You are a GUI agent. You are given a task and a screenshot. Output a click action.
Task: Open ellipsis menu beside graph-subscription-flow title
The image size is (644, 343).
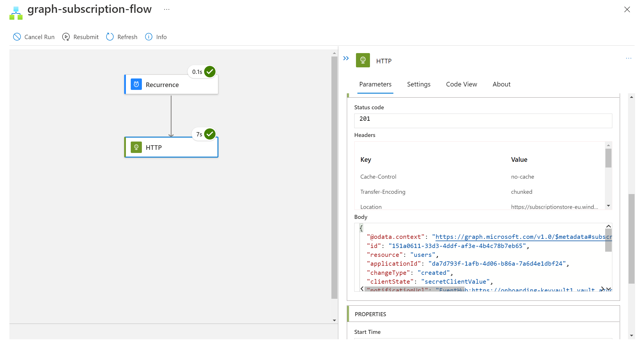tap(167, 9)
